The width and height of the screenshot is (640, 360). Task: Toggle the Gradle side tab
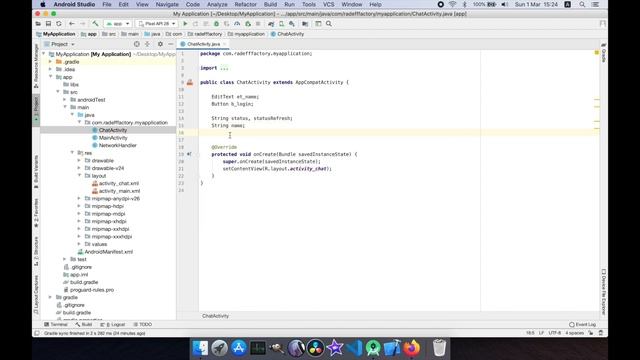pyautogui.click(x=603, y=52)
